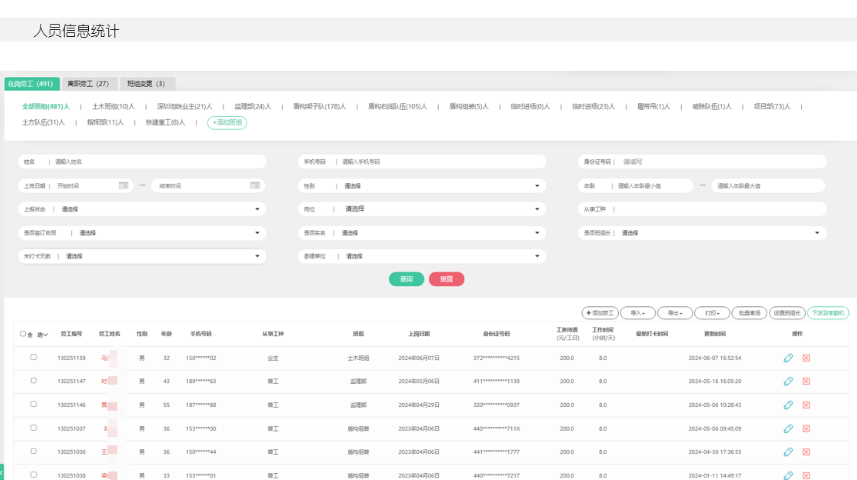Click edit icon for employee 130251037
Screen dimensions: 857x480
[x=788, y=428]
